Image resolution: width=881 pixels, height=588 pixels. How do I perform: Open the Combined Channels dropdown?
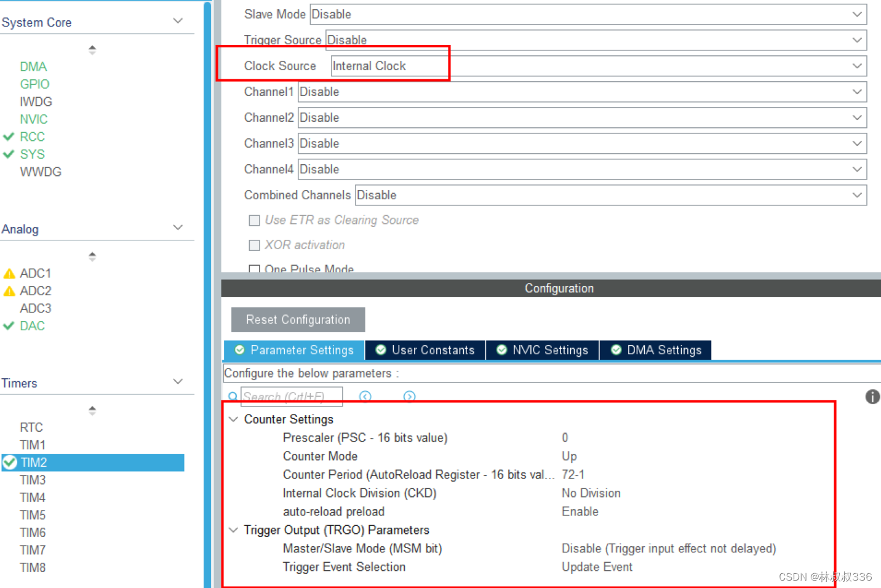click(611, 195)
